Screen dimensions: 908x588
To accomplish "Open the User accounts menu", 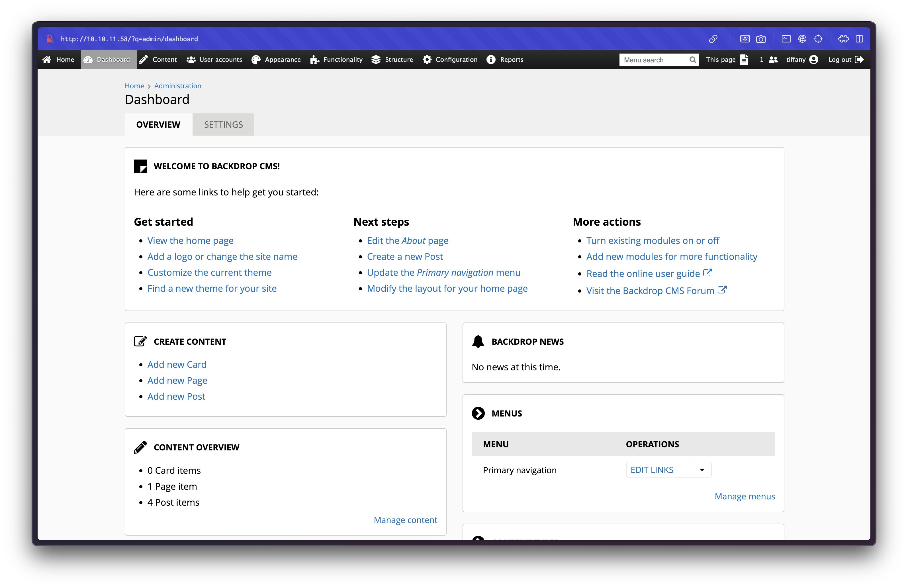I will (x=214, y=60).
